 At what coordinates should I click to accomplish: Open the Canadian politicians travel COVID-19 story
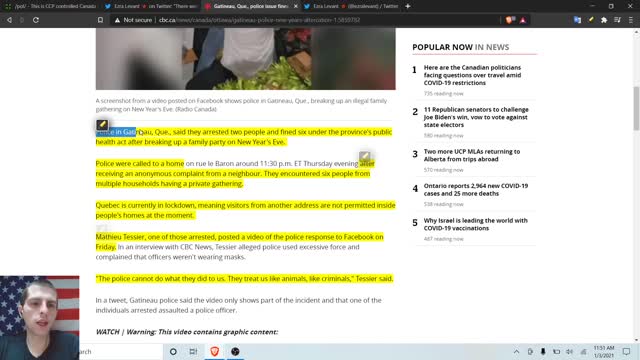472,75
